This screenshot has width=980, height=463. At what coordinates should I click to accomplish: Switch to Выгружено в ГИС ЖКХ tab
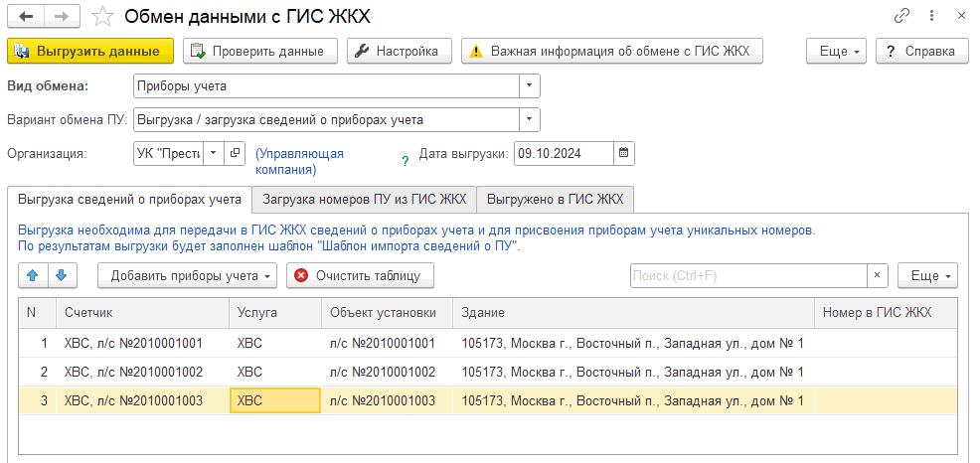pos(555,199)
